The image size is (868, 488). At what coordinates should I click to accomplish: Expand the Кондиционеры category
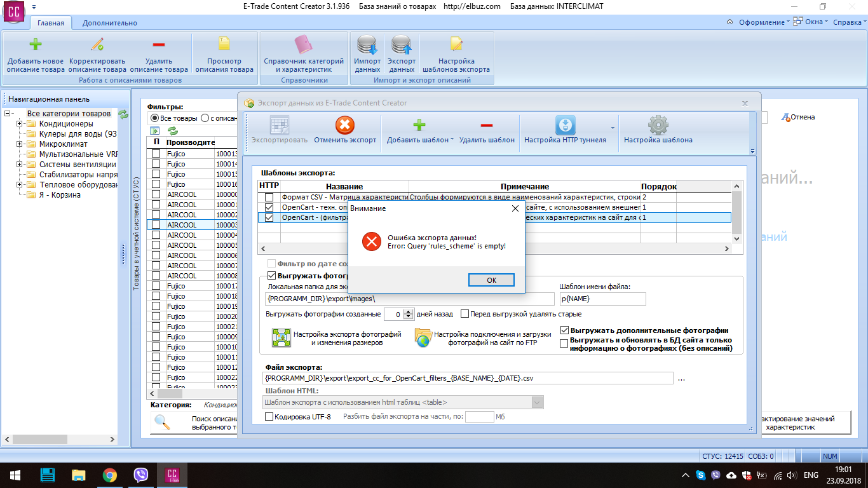pos(20,124)
